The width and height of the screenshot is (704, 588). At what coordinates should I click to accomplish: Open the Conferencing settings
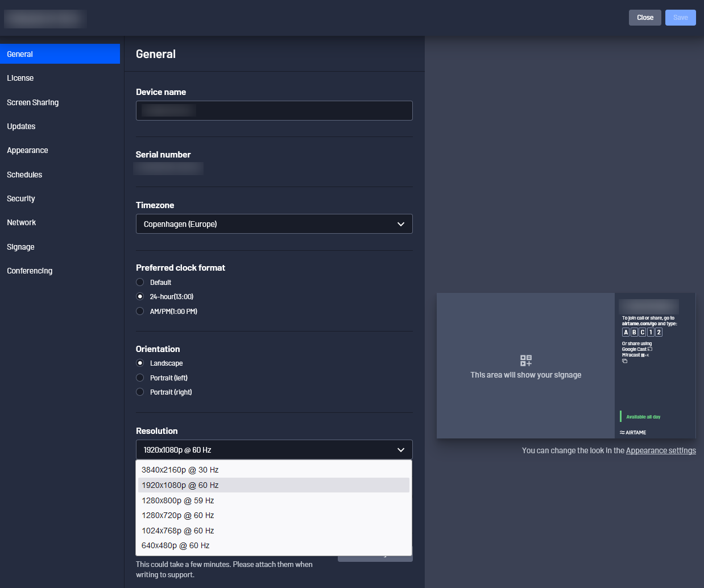tap(30, 271)
